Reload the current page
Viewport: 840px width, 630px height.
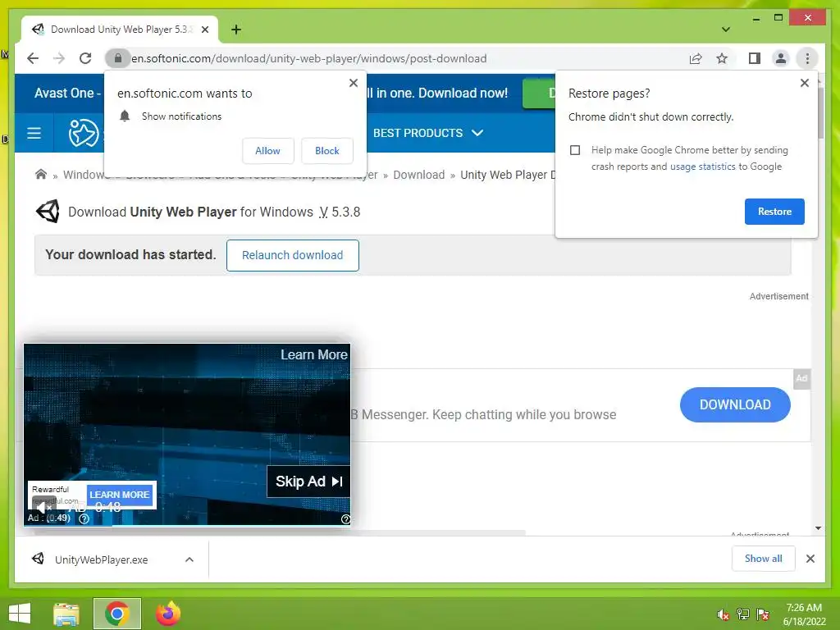85,58
